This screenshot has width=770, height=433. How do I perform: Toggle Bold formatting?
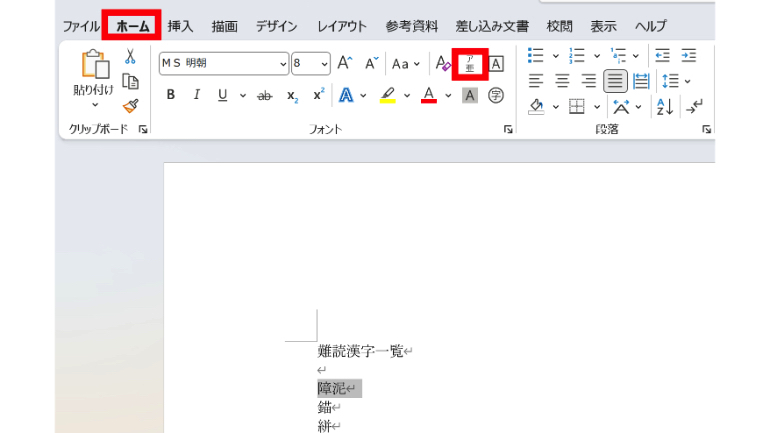[x=171, y=95]
